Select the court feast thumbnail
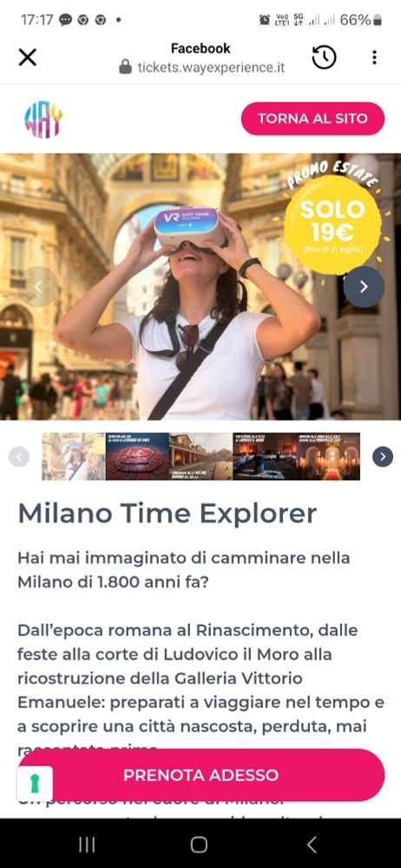Screen dimensions: 401x868 click(x=264, y=457)
